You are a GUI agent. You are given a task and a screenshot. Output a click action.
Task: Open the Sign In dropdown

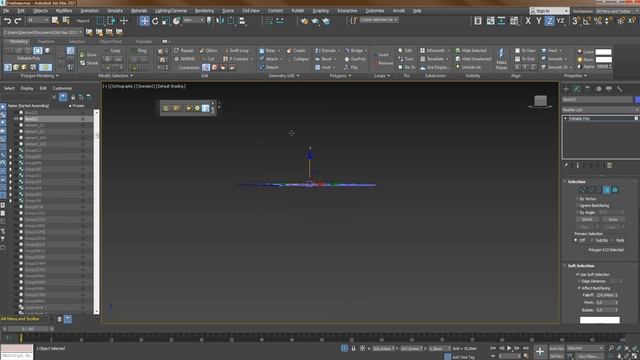(549, 11)
